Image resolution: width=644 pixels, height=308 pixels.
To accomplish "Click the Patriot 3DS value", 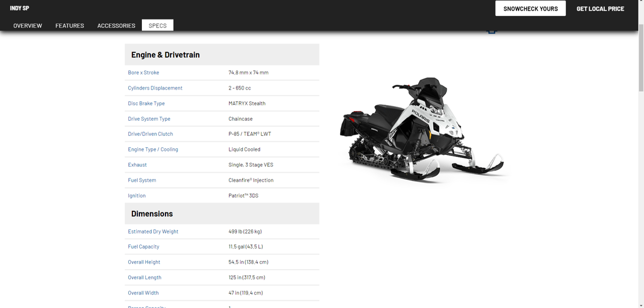I will [244, 196].
